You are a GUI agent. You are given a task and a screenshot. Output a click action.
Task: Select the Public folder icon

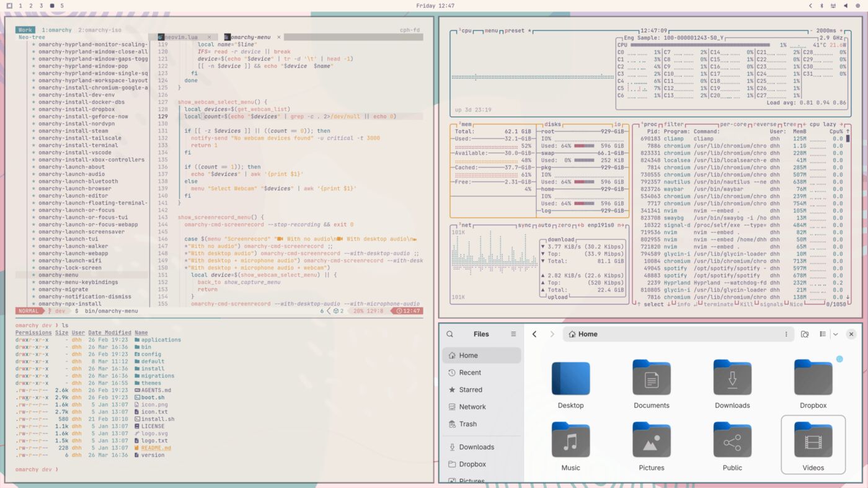[732, 440]
